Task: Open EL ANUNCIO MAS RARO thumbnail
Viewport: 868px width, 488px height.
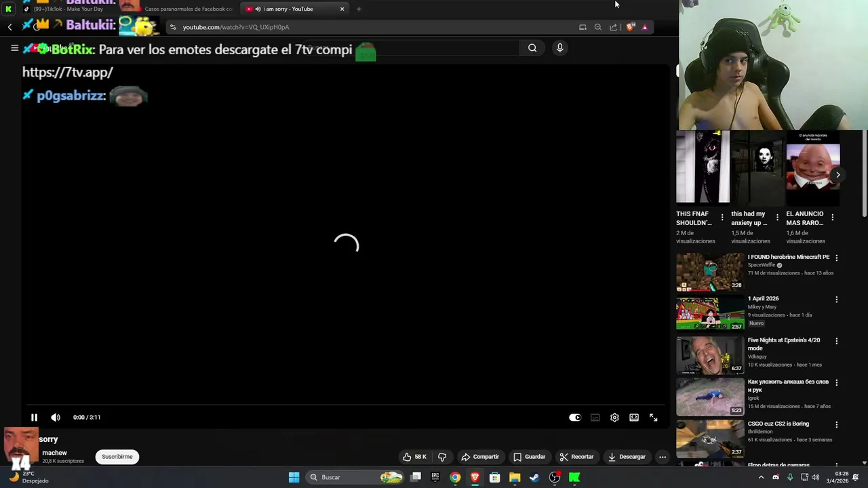Action: [x=812, y=167]
